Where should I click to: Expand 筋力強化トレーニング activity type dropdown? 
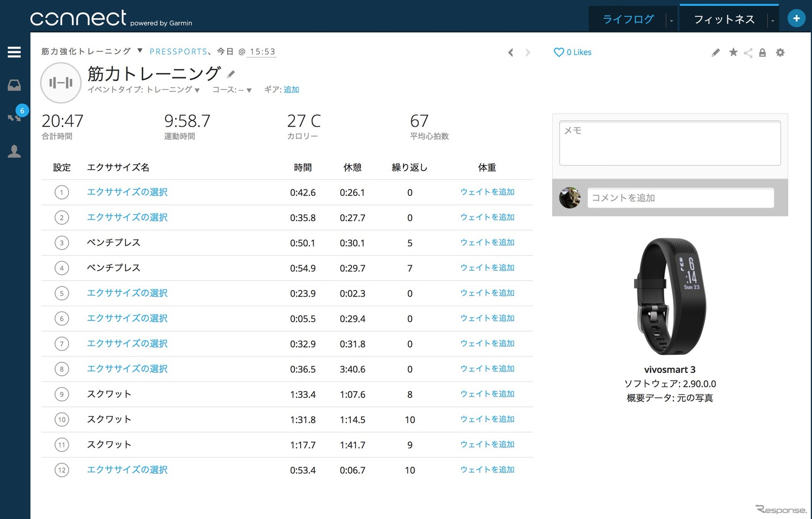coord(140,51)
